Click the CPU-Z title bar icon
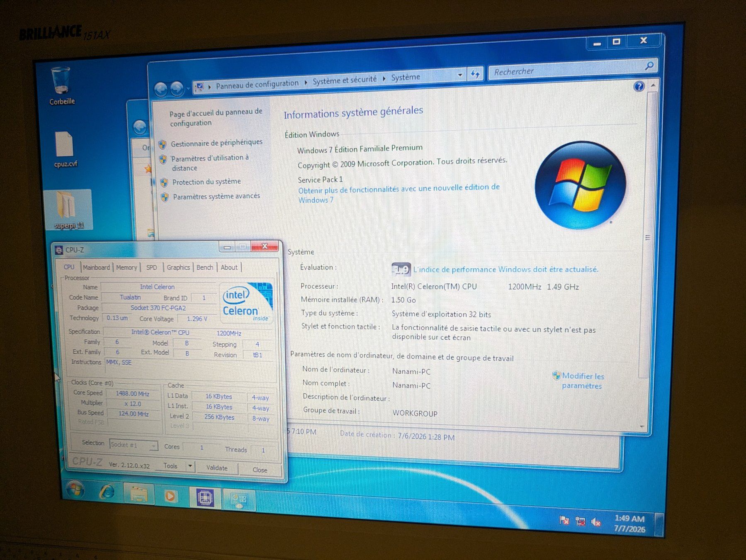Viewport: 746px width, 560px height. pyautogui.click(x=59, y=250)
